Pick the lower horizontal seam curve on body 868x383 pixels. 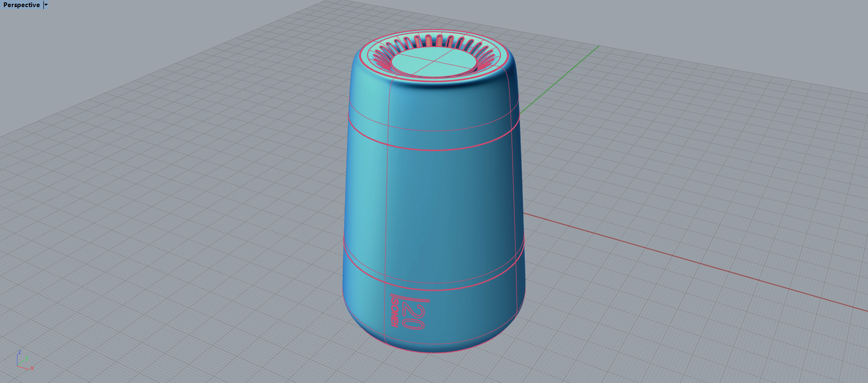(x=434, y=289)
